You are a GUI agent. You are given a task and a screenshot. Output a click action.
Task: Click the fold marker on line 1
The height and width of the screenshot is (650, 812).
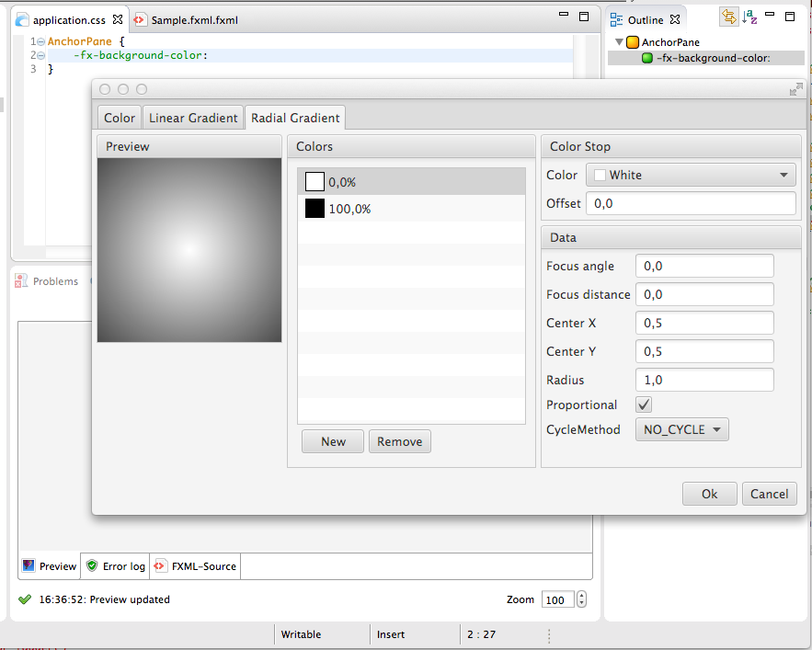pos(41,42)
